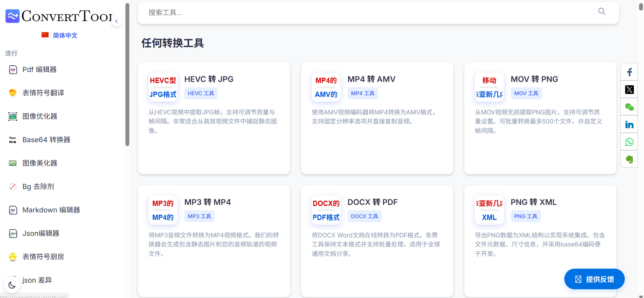Open 表情符号厨房 from the sidebar

click(43, 257)
